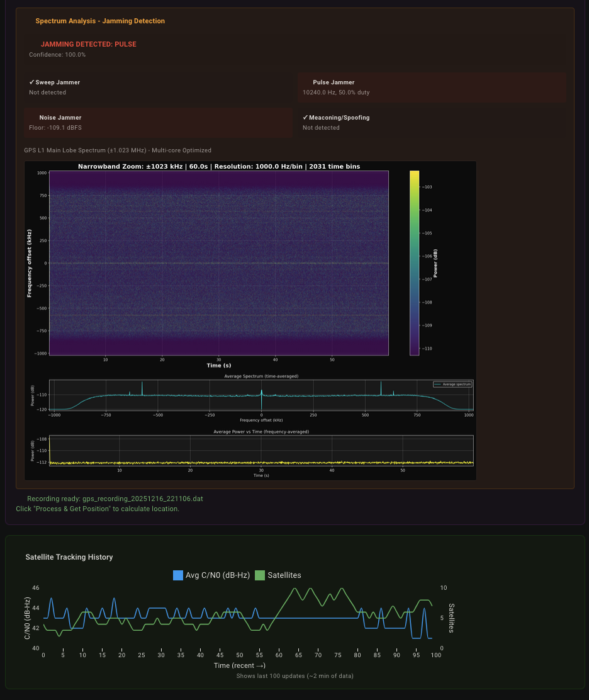589x700 pixels.
Task: Click the Meaconing/Spoofing Not detected card
Action: [432, 123]
